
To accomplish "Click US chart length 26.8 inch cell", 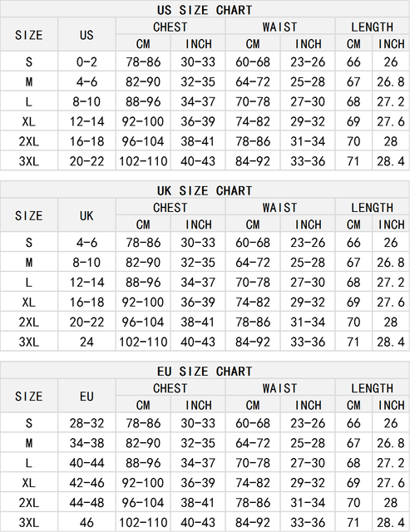I will (x=391, y=81).
